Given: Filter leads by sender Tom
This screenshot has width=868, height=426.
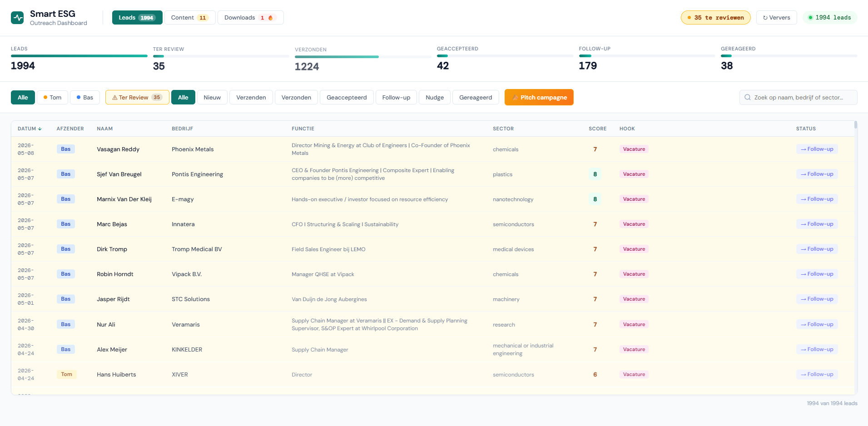Looking at the screenshot, I should 52,97.
